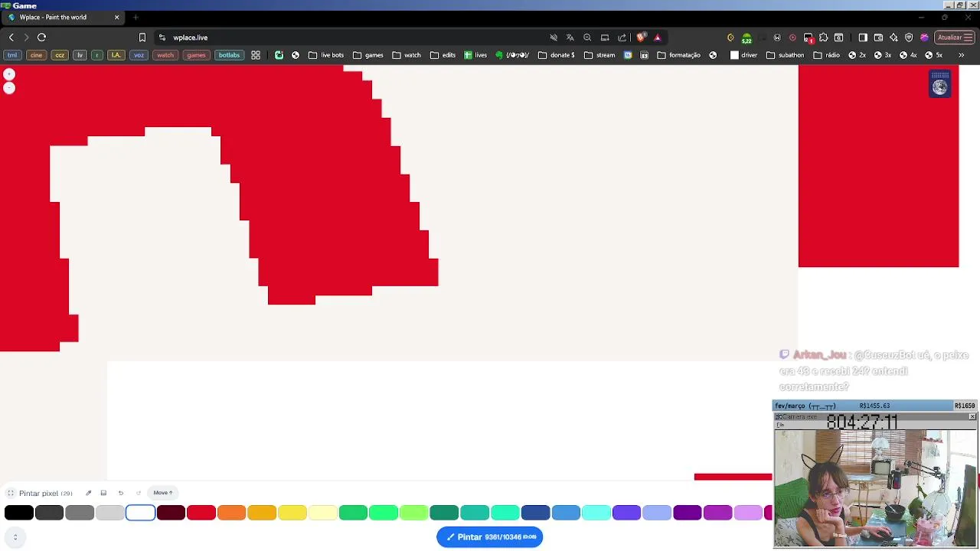The height and width of the screenshot is (551, 980).
Task: Bookmark this page in the address bar
Action: pyautogui.click(x=142, y=37)
